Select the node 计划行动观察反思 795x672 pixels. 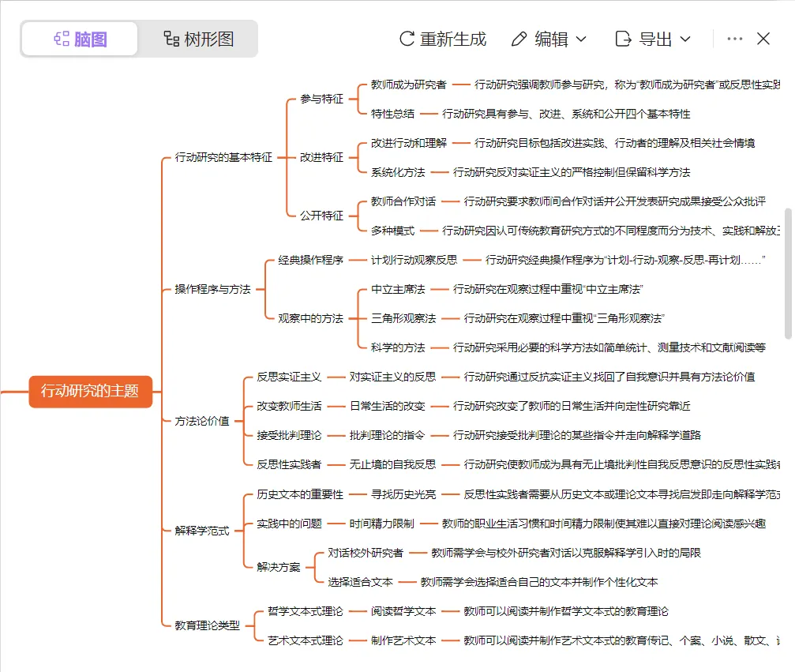pyautogui.click(x=414, y=260)
